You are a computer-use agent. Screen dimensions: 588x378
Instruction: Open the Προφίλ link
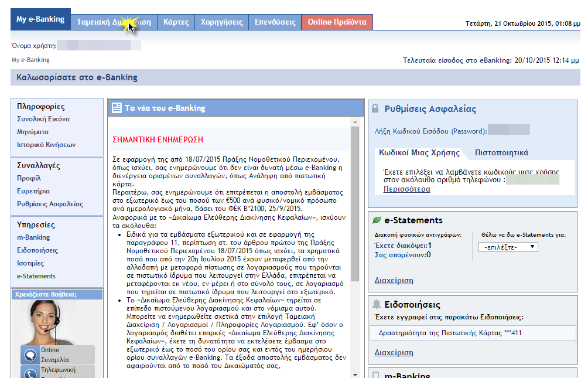click(29, 178)
